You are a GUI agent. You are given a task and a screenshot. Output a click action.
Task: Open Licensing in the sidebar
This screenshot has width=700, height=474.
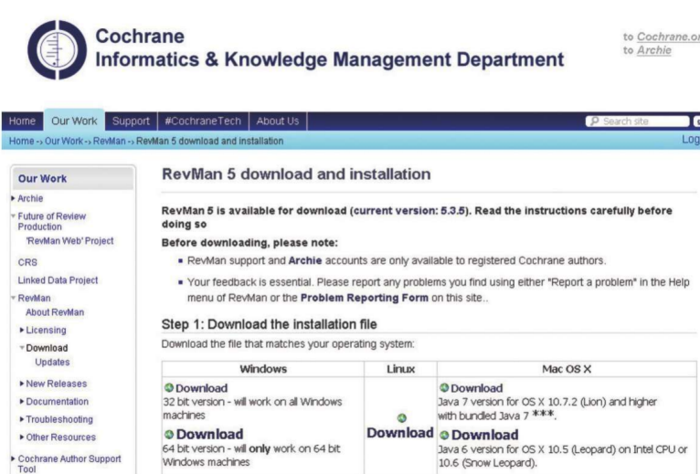(46, 330)
